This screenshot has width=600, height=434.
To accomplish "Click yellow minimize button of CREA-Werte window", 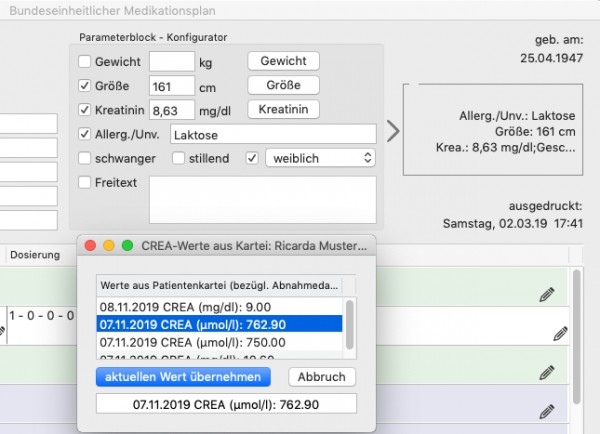I will click(109, 246).
